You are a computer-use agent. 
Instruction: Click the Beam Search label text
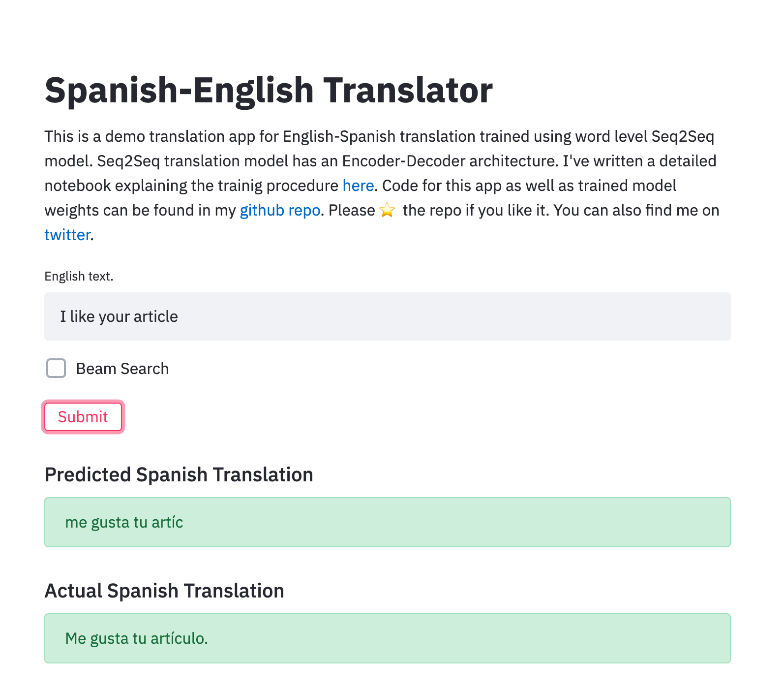point(122,369)
